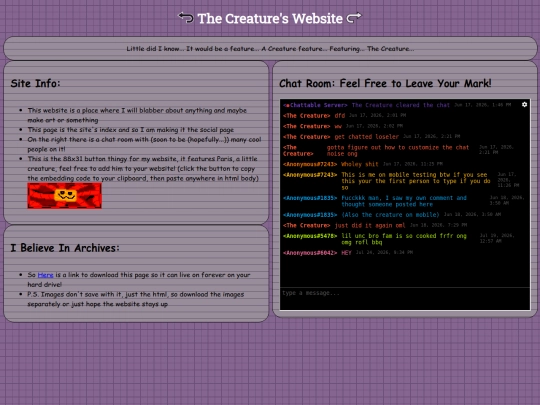
Task: Click the 'Site Info:' heading
Action: pyautogui.click(x=35, y=83)
